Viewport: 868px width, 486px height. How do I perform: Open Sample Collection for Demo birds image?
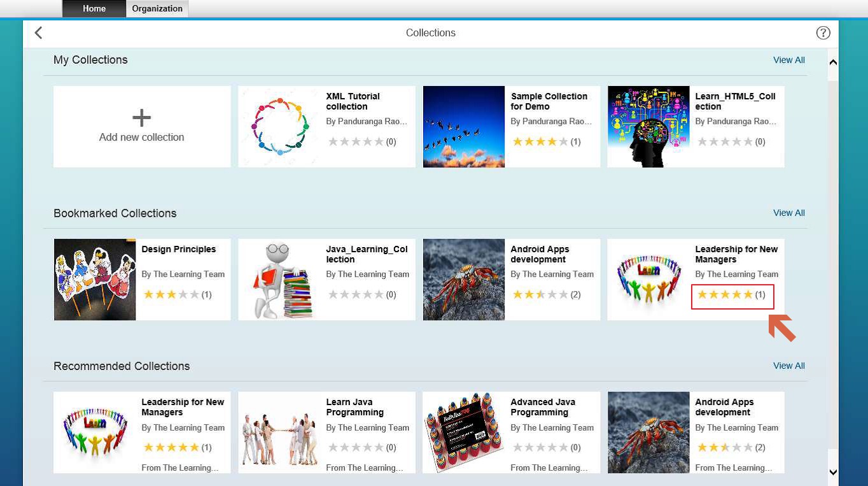[x=463, y=127]
